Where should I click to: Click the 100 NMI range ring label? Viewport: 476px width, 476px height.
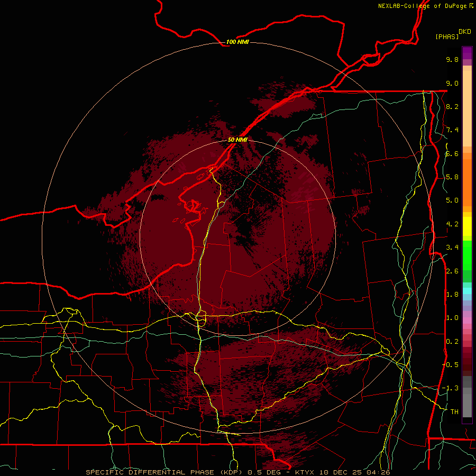tap(237, 42)
